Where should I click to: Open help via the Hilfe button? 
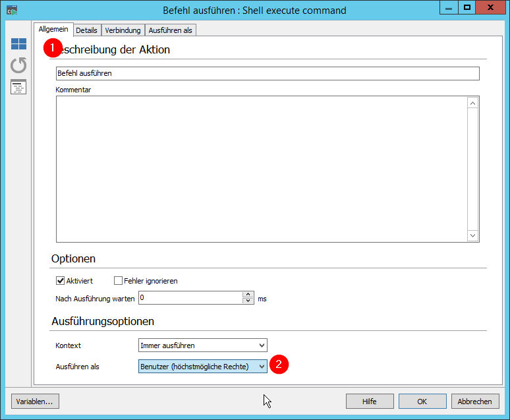pyautogui.click(x=370, y=401)
